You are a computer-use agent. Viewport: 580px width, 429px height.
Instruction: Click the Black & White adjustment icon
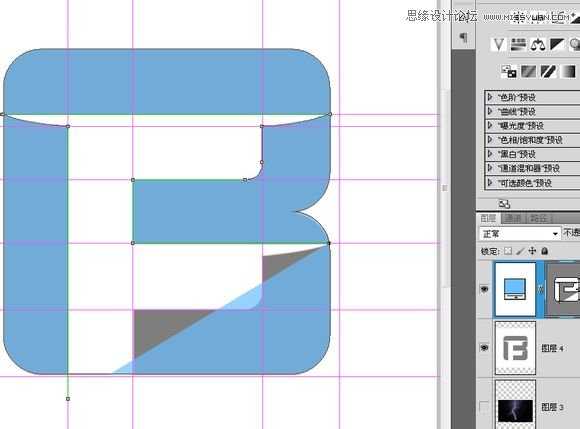(557, 44)
